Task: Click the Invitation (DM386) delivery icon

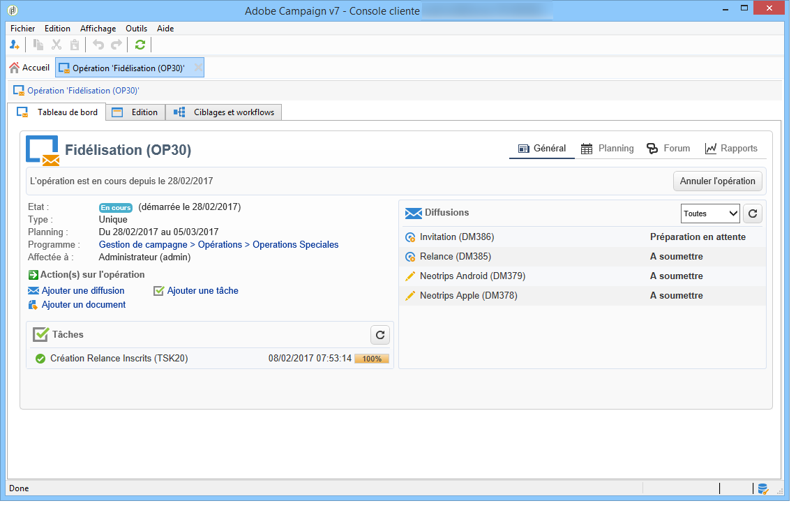Action: [x=410, y=237]
